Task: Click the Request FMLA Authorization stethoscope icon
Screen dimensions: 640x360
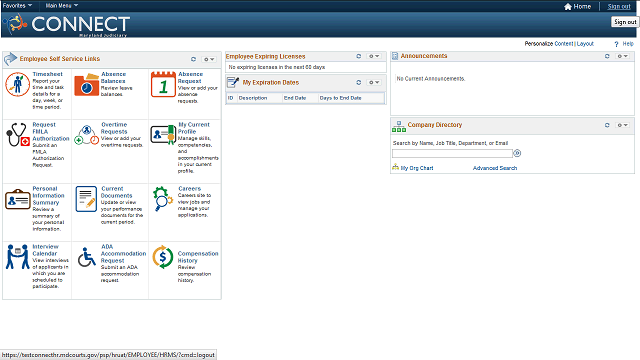Action: (x=18, y=135)
